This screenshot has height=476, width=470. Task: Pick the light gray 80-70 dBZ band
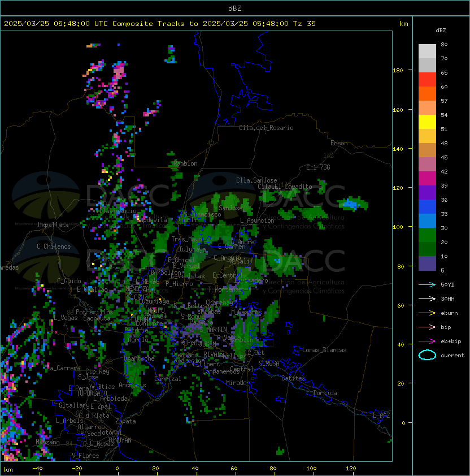pos(427,51)
